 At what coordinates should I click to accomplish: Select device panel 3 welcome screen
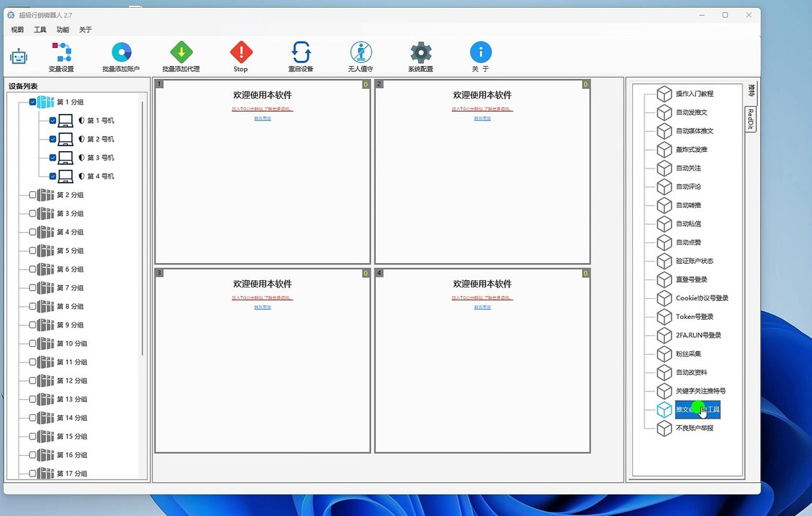tap(263, 360)
